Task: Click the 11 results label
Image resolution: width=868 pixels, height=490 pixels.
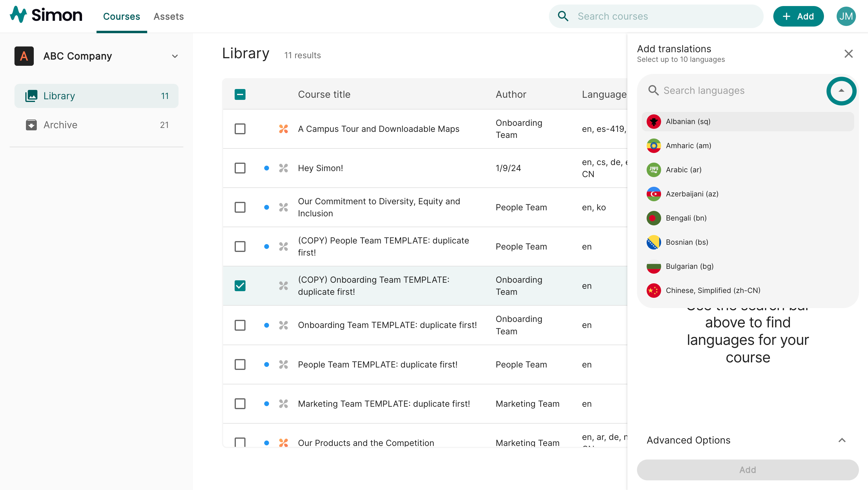Action: 302,55
